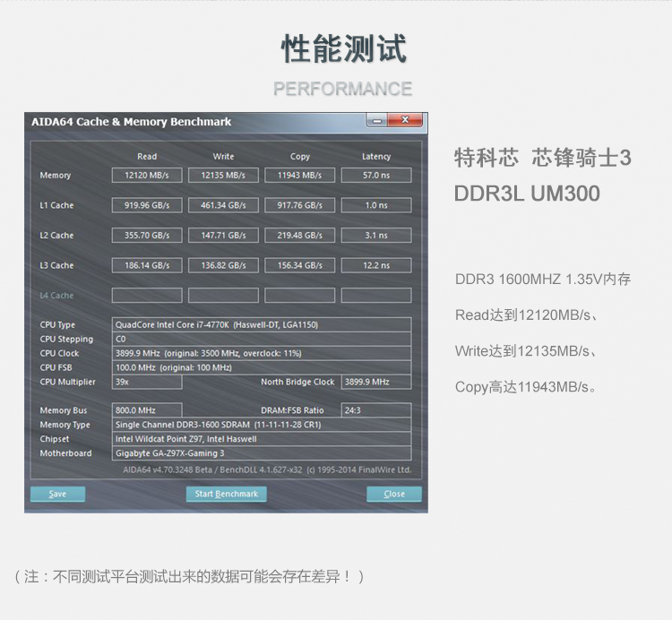Click CPU FSB value 100.0 MHz

point(262,367)
